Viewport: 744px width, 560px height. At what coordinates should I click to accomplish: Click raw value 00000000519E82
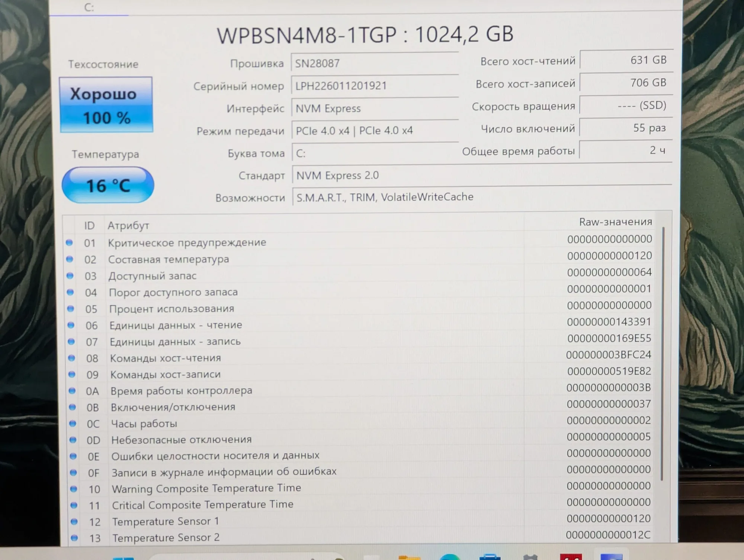pos(609,371)
